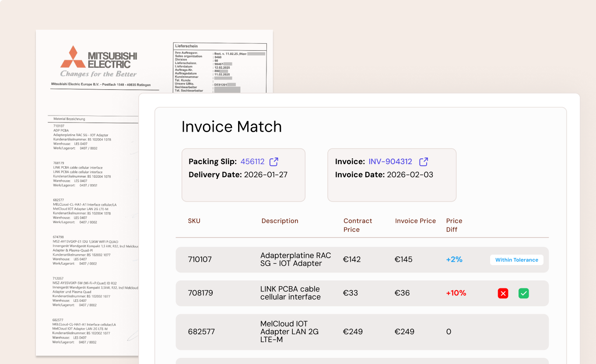
Task: Click the Price Diff column header
Action: click(x=454, y=225)
